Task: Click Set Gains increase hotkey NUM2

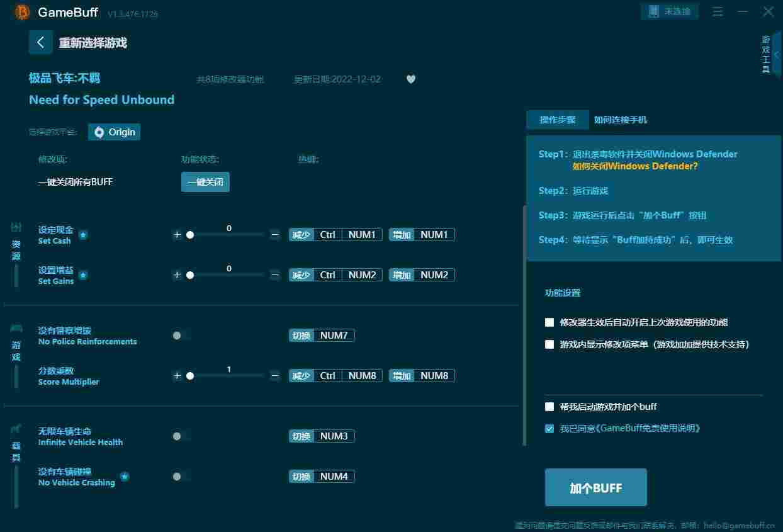Action: pos(422,275)
